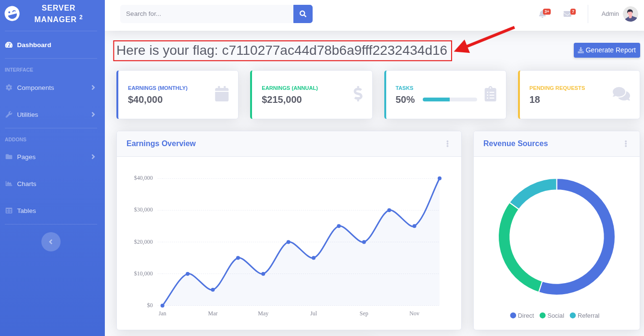Screen dimensions: 644x336
Task: Click download icon on Generate Report button
Action: (581, 50)
